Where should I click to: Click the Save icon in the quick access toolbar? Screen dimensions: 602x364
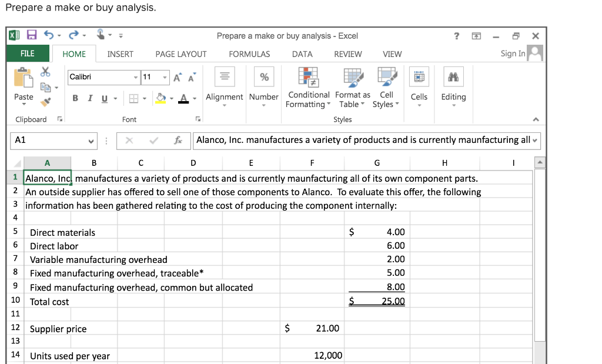click(31, 35)
